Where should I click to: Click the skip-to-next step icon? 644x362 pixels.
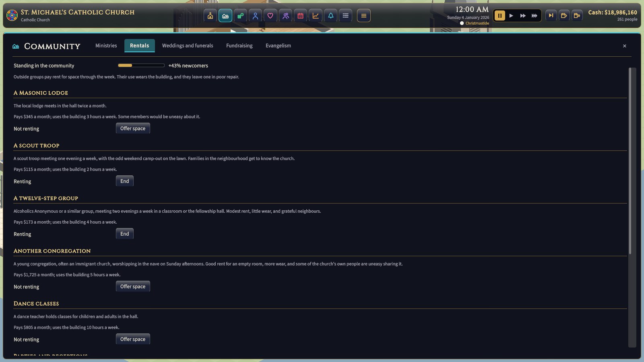pos(551,16)
